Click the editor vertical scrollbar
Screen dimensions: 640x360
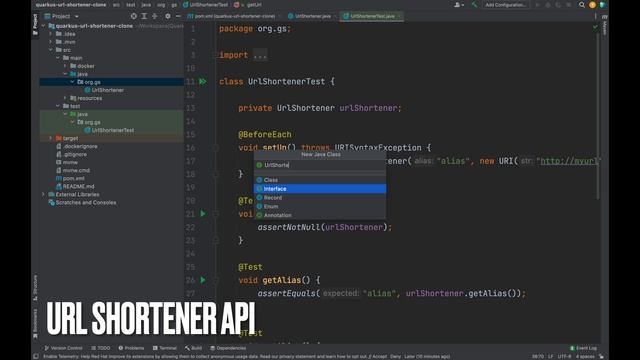click(598, 116)
